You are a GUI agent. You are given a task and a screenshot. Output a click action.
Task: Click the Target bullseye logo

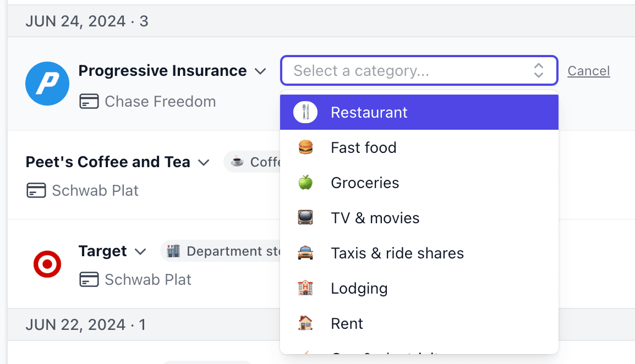[47, 264]
